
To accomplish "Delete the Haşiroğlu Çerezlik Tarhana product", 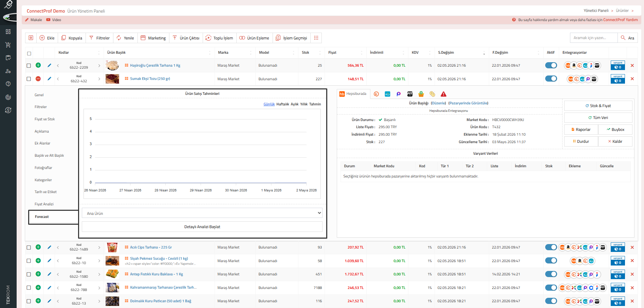I will click(632, 65).
